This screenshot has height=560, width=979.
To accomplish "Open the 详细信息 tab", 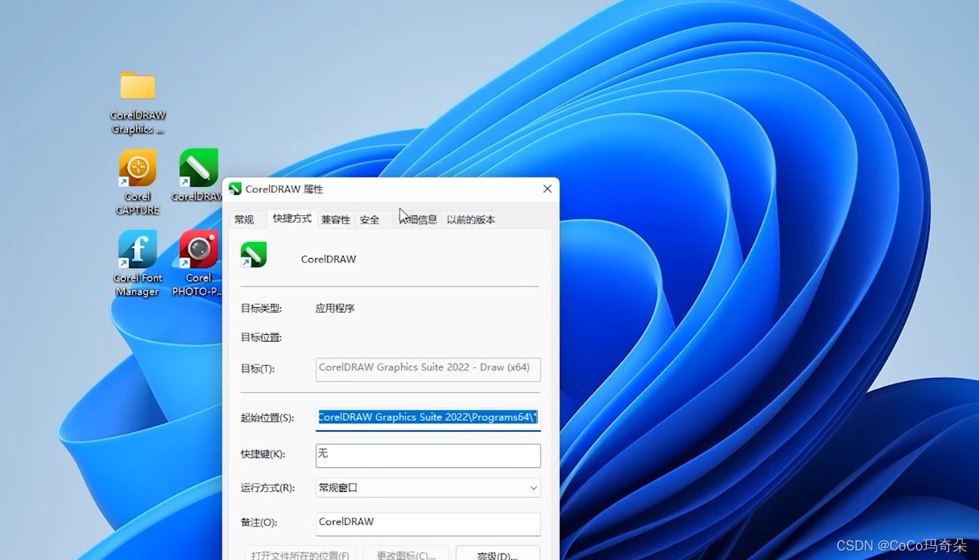I will 418,220.
